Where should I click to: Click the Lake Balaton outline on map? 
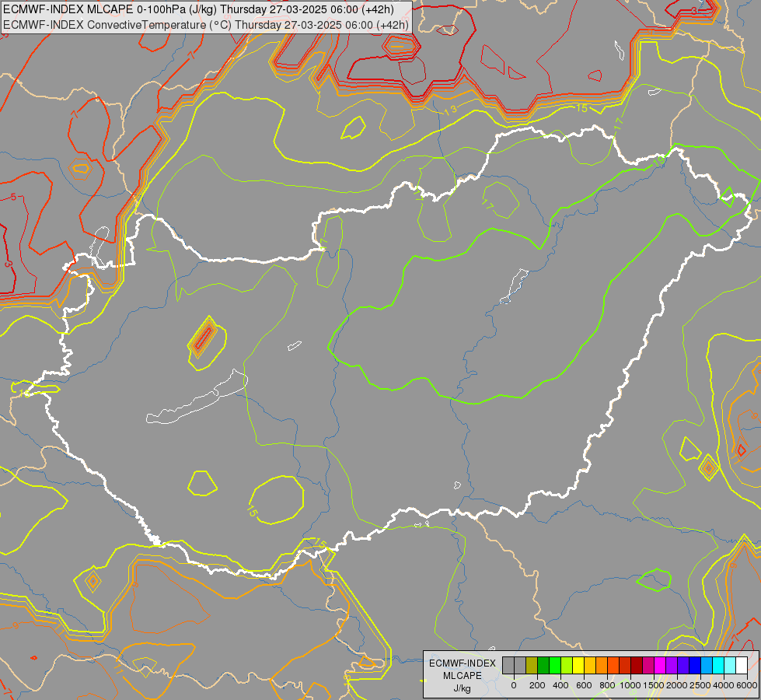[197, 397]
